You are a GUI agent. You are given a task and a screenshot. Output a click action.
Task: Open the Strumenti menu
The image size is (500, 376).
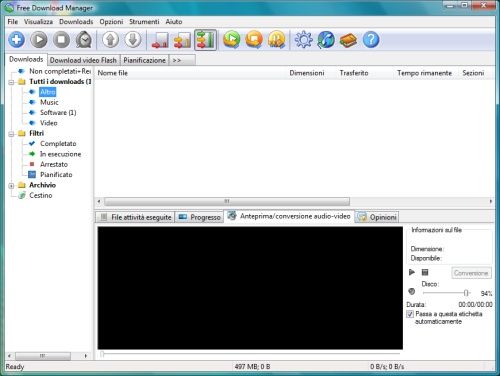144,22
